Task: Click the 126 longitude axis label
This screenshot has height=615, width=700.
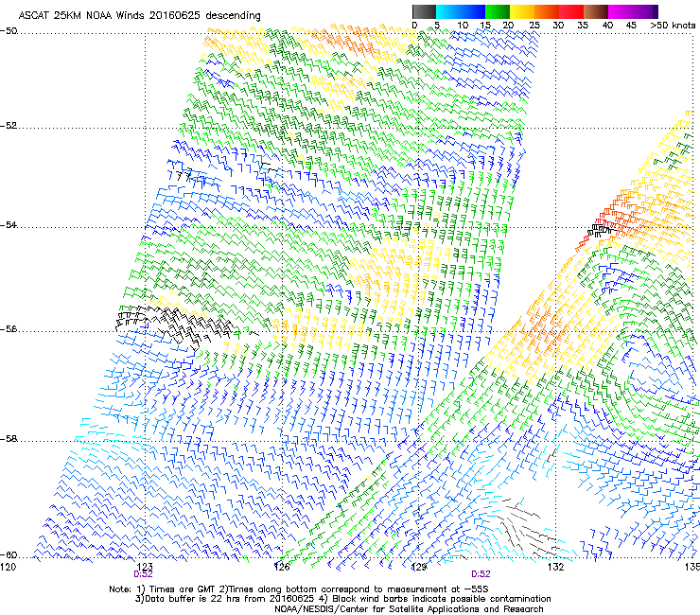Action: 281,567
